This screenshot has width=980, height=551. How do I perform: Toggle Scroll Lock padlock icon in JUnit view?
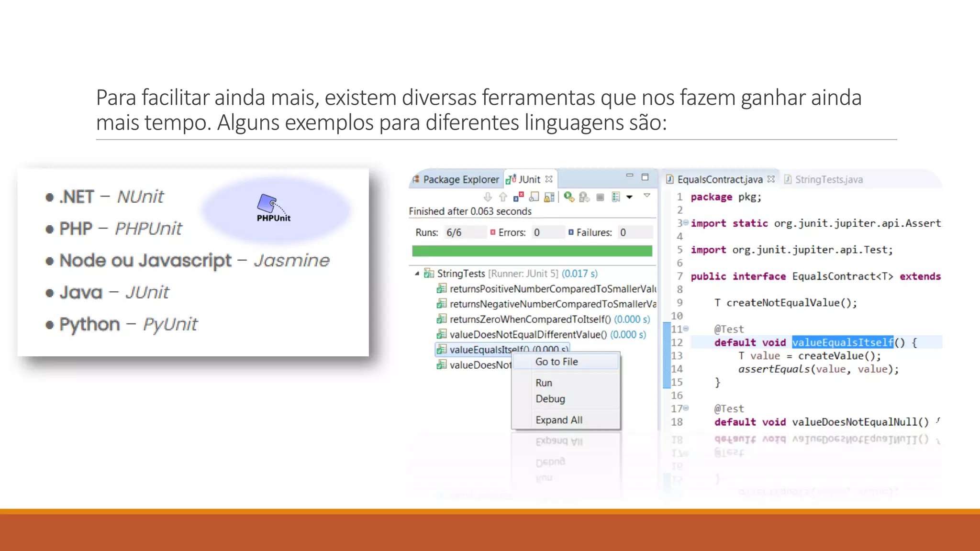click(x=549, y=197)
